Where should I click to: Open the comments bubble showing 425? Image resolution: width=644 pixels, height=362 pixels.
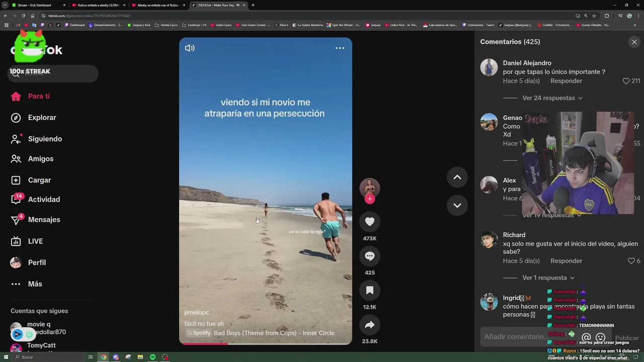coord(370,256)
